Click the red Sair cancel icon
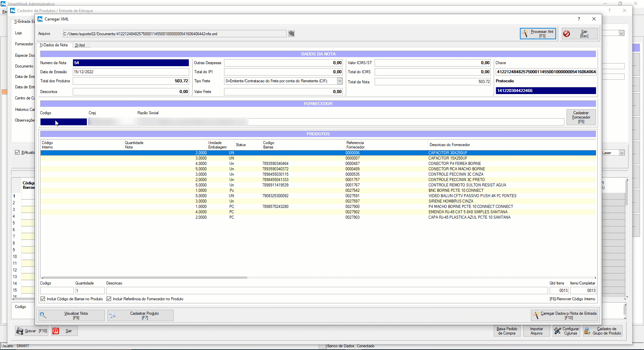 point(567,34)
